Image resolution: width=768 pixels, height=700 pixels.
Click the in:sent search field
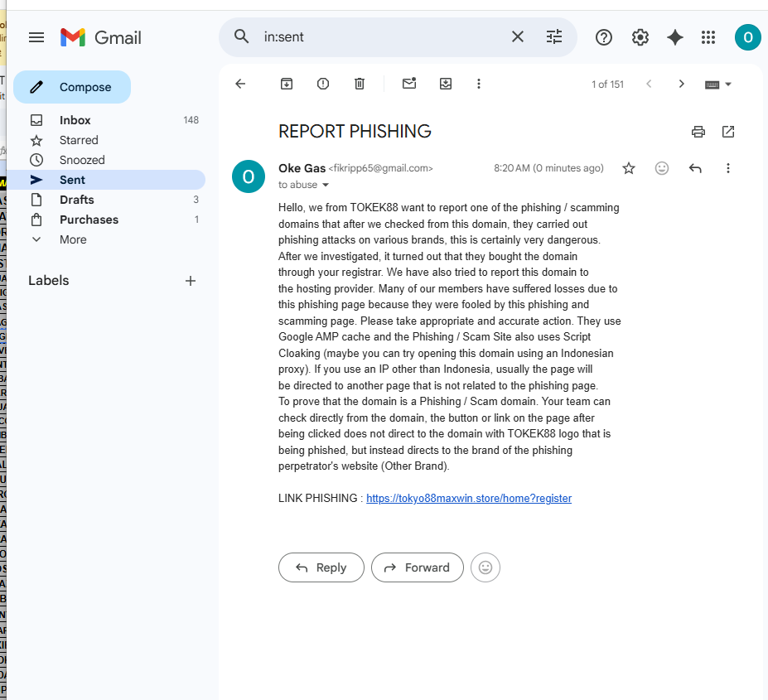(x=382, y=36)
